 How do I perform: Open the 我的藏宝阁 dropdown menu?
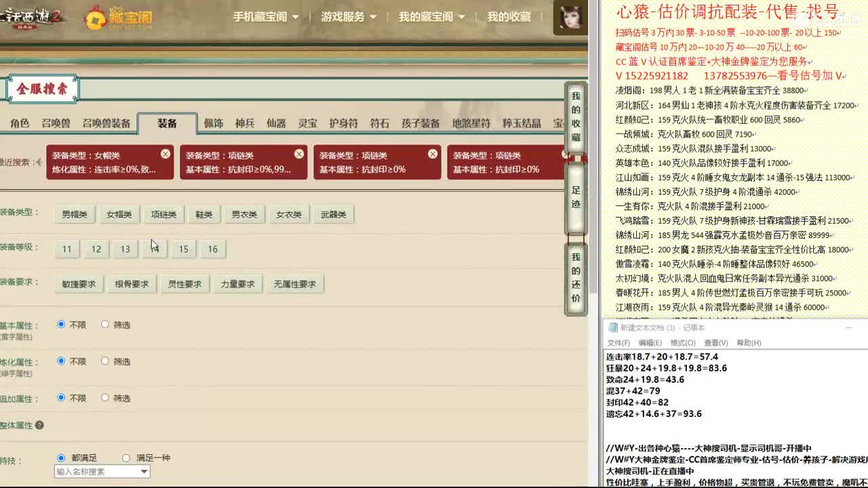tap(432, 17)
